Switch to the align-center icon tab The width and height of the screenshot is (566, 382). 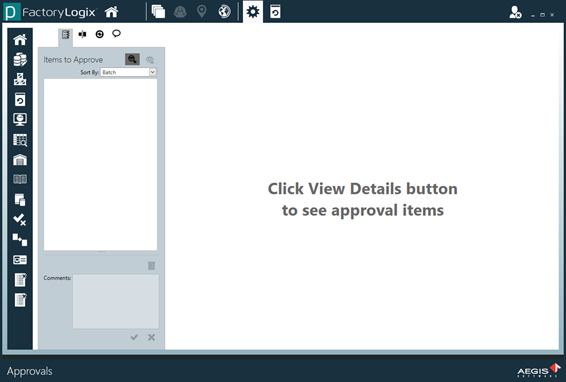click(x=83, y=34)
